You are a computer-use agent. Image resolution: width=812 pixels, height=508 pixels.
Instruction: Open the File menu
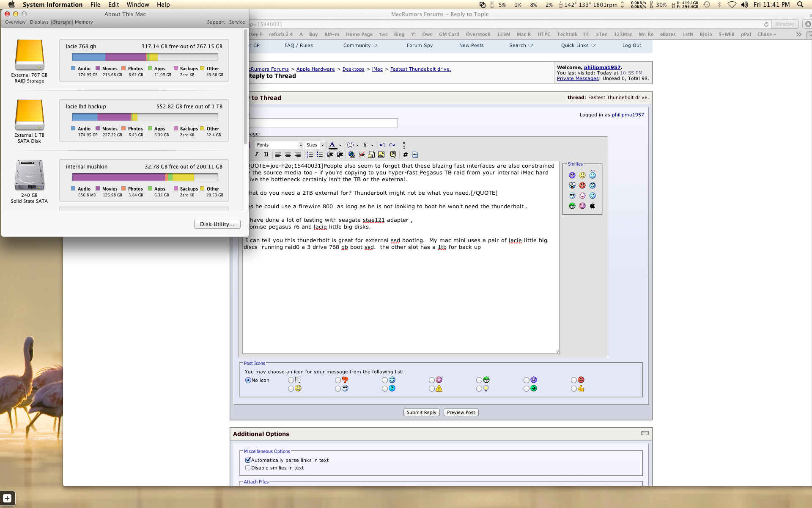[95, 5]
